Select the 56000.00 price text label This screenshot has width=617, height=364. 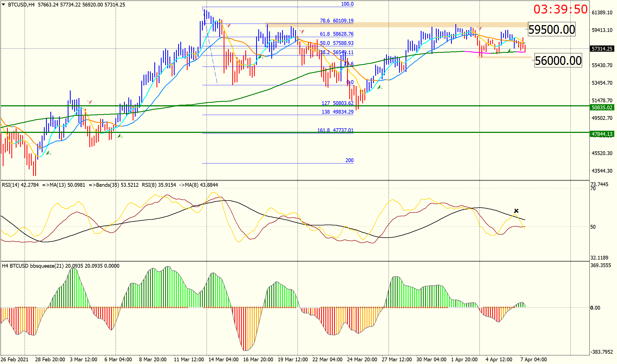(558, 61)
